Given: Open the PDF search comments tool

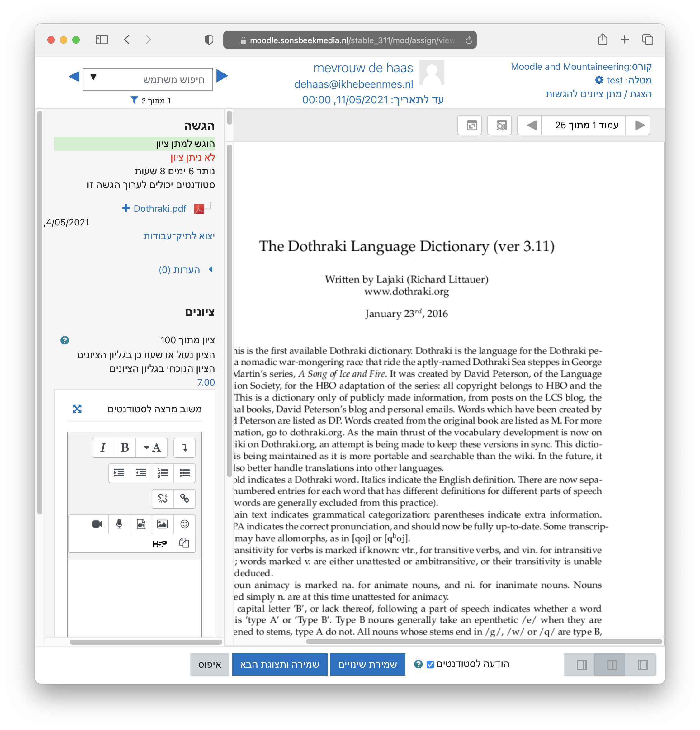Looking at the screenshot, I should point(499,125).
